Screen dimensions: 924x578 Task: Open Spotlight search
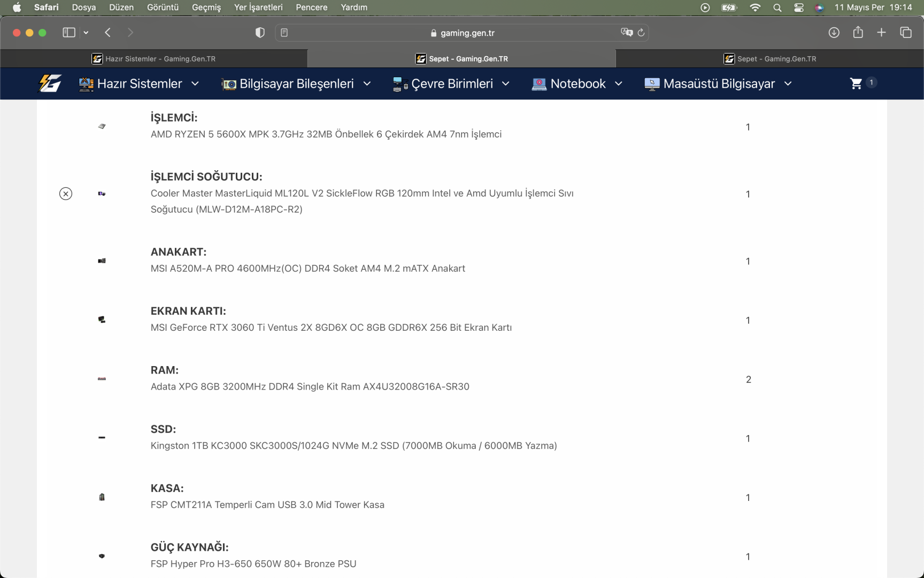(777, 7)
